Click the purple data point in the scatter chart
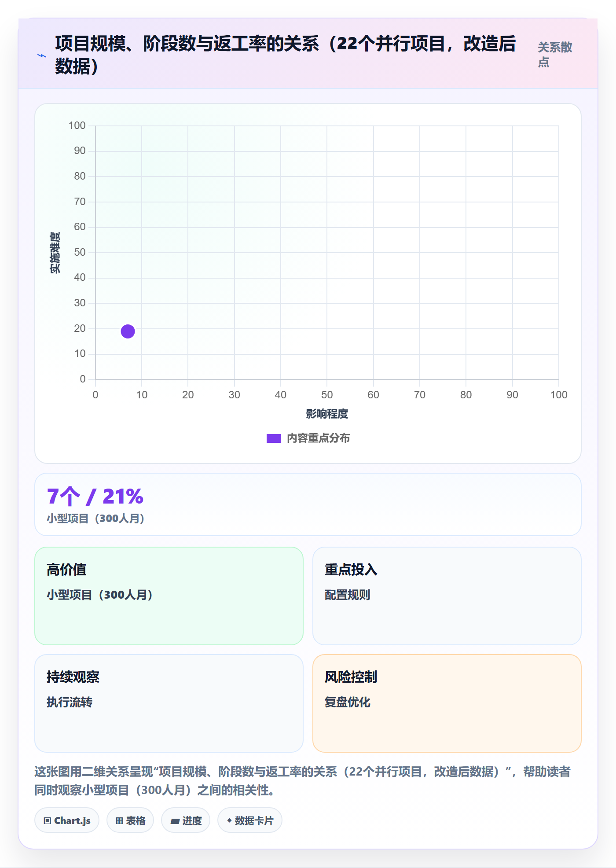The width and height of the screenshot is (616, 868). pyautogui.click(x=128, y=331)
